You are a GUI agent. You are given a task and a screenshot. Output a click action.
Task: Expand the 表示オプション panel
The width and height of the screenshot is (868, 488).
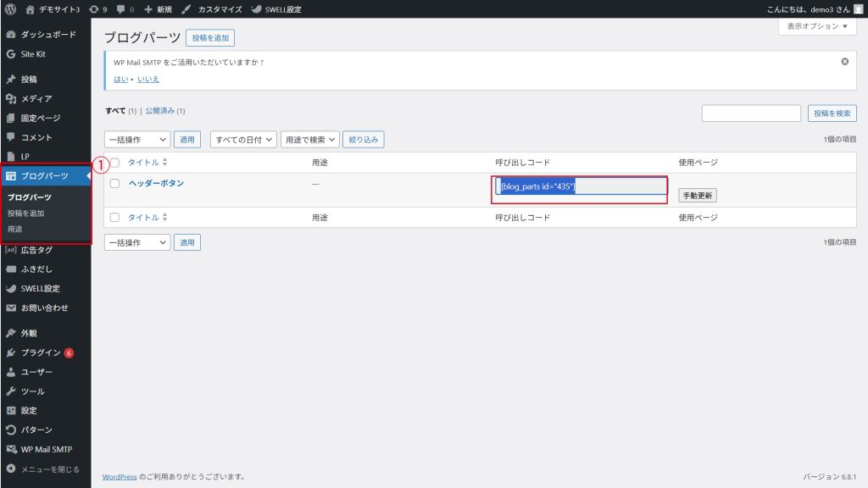816,27
